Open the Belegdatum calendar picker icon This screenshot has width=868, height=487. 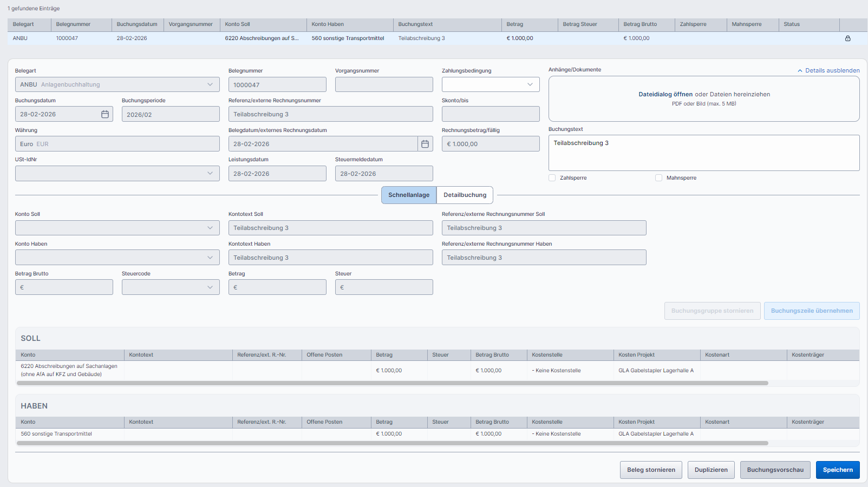[425, 144]
